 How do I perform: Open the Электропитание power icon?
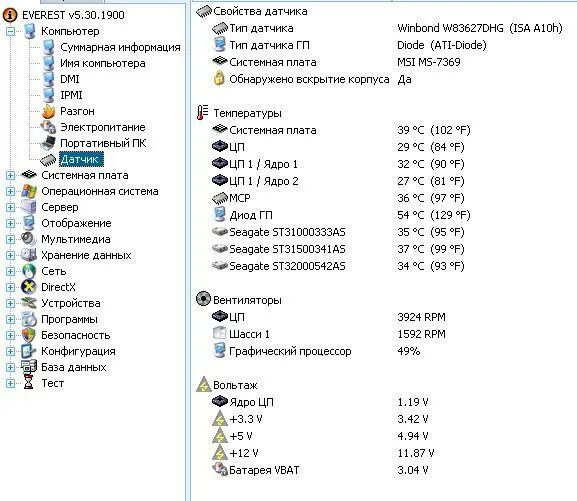pos(49,127)
